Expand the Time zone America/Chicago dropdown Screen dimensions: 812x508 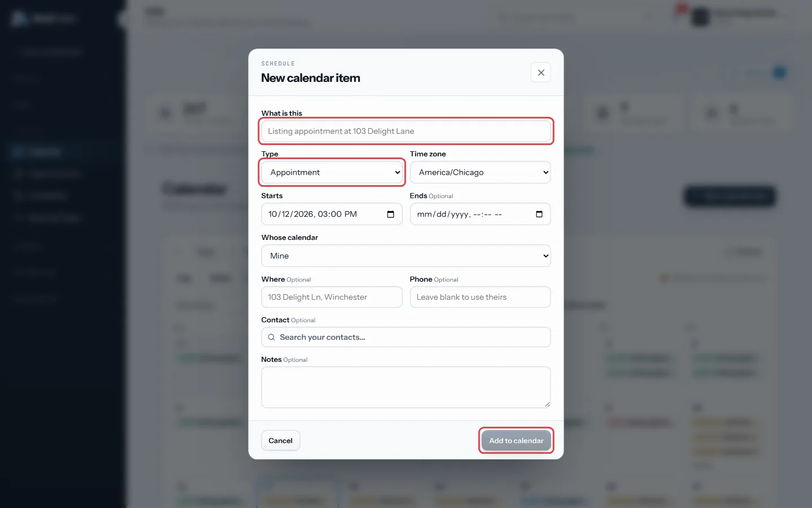[x=480, y=172]
